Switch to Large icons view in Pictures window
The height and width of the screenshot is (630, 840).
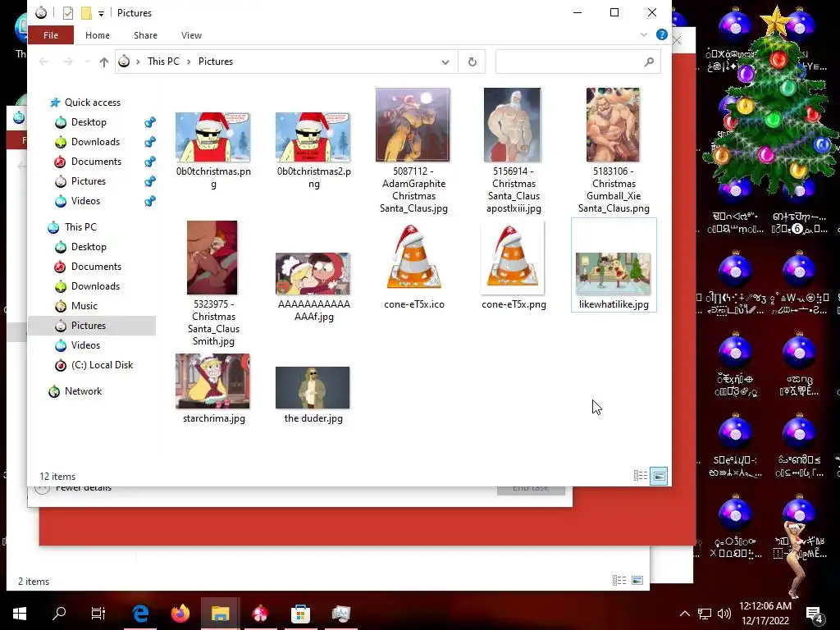[659, 476]
